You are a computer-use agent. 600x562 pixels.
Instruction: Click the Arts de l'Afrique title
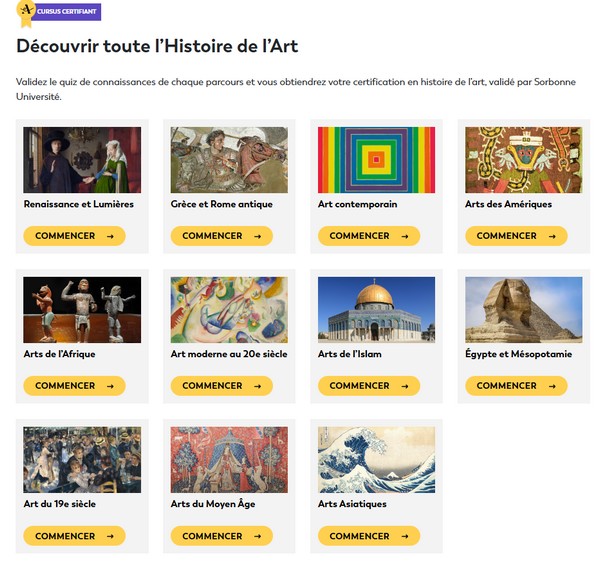pyautogui.click(x=59, y=354)
